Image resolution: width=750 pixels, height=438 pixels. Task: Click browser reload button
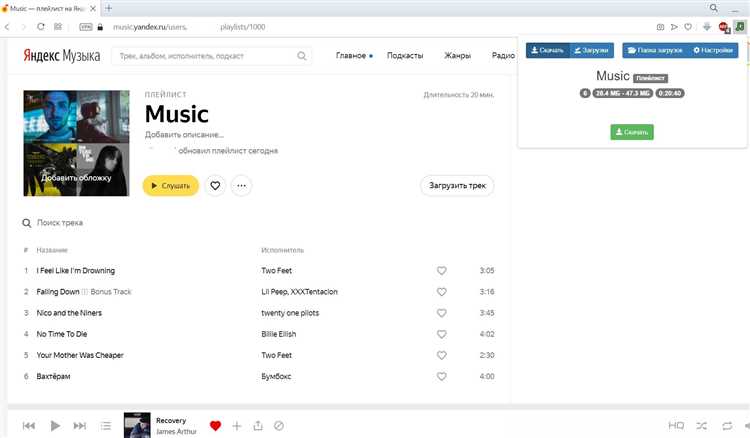(41, 27)
